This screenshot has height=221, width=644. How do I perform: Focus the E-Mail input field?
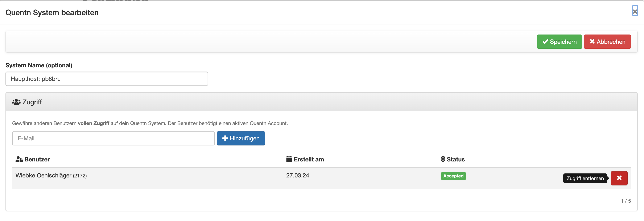tap(113, 138)
